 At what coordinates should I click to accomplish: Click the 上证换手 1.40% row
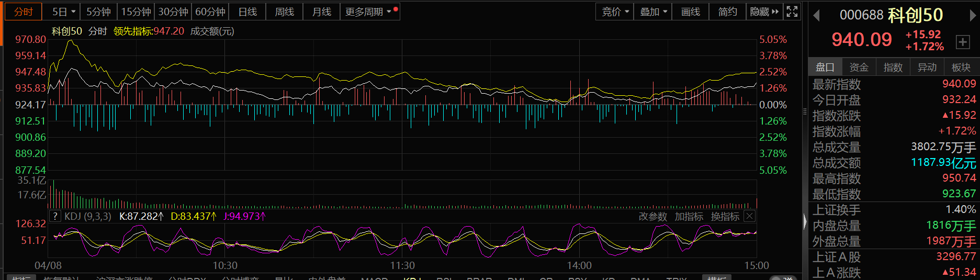click(x=894, y=209)
